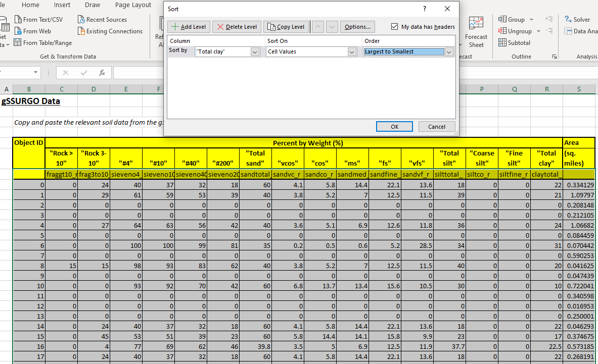Click the From Text/CSV icon

(18, 20)
